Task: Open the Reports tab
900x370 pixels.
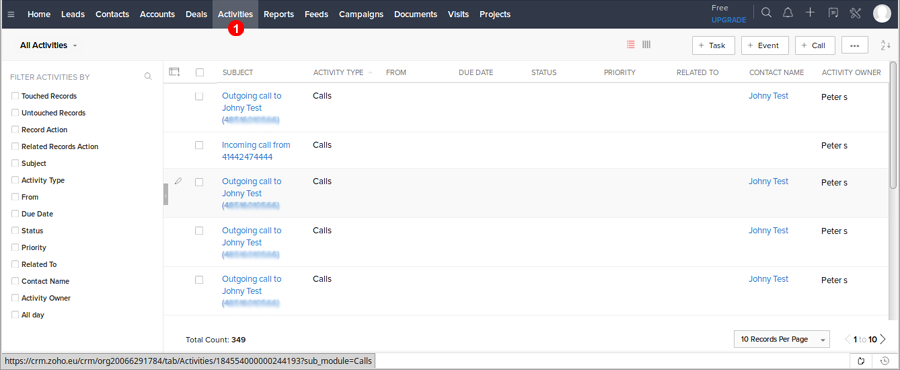Action: (279, 14)
